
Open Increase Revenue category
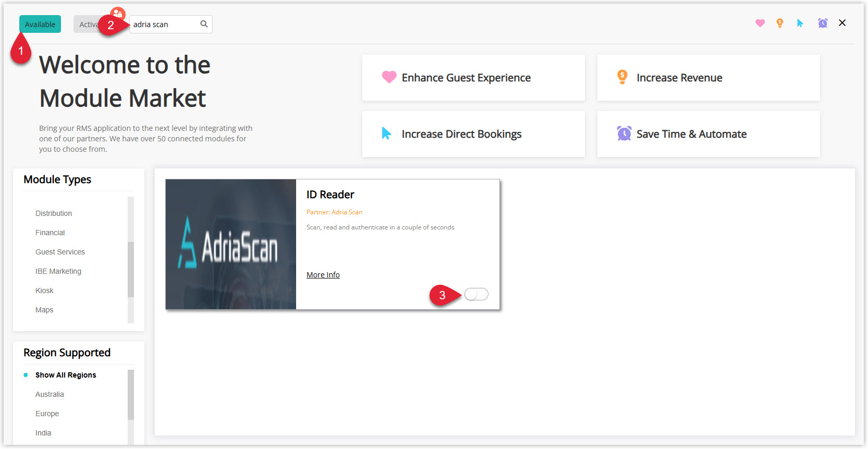[708, 78]
